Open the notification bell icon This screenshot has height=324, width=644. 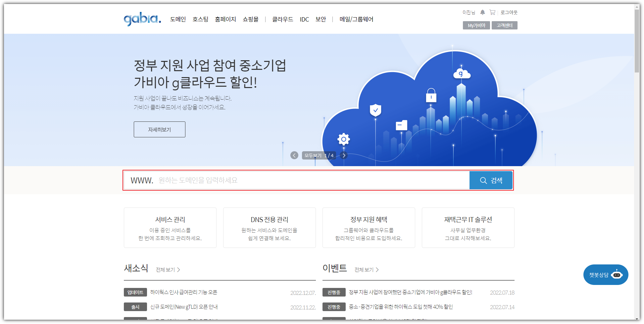click(482, 12)
